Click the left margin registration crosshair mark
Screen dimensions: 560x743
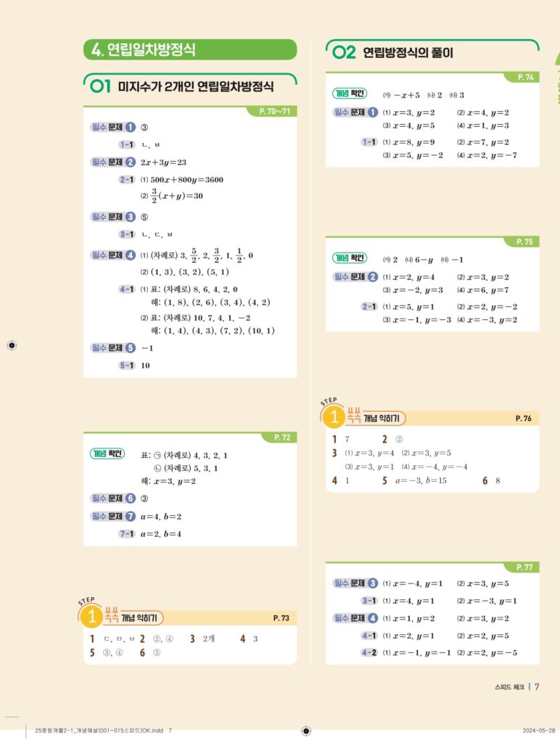click(12, 346)
